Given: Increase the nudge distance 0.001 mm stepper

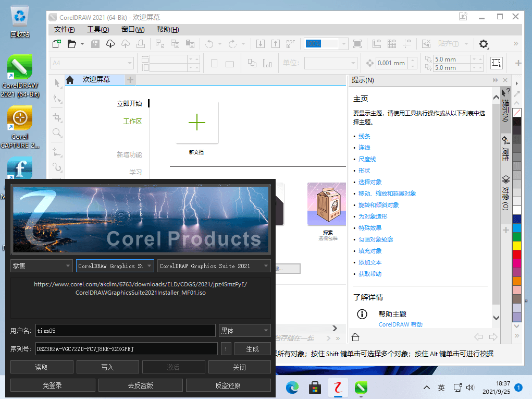Looking at the screenshot, I should 413,60.
